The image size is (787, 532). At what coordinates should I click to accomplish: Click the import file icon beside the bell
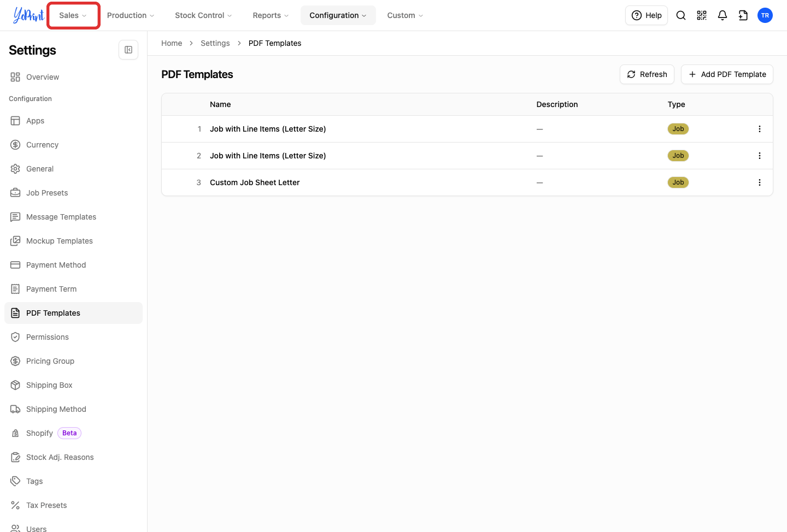[743, 15]
